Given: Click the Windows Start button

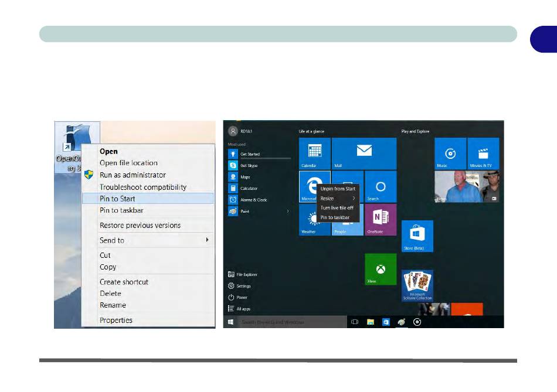Looking at the screenshot, I should point(230,322).
